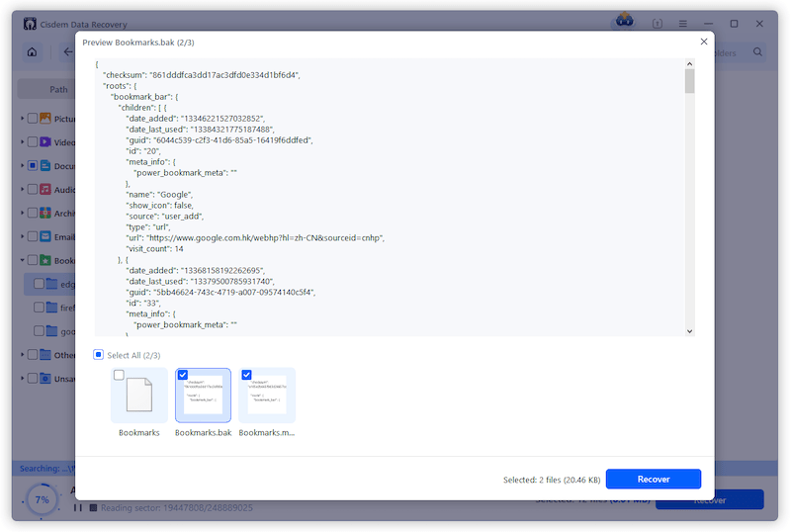The height and width of the screenshot is (532, 791).
Task: Switch to the Path tab
Action: (59, 89)
